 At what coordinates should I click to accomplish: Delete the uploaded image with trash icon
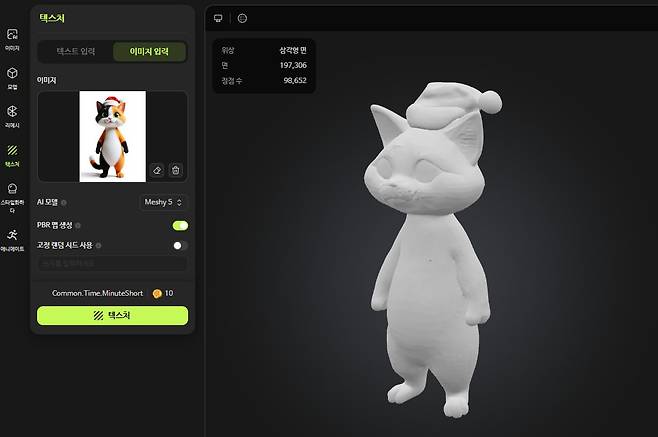click(x=176, y=170)
